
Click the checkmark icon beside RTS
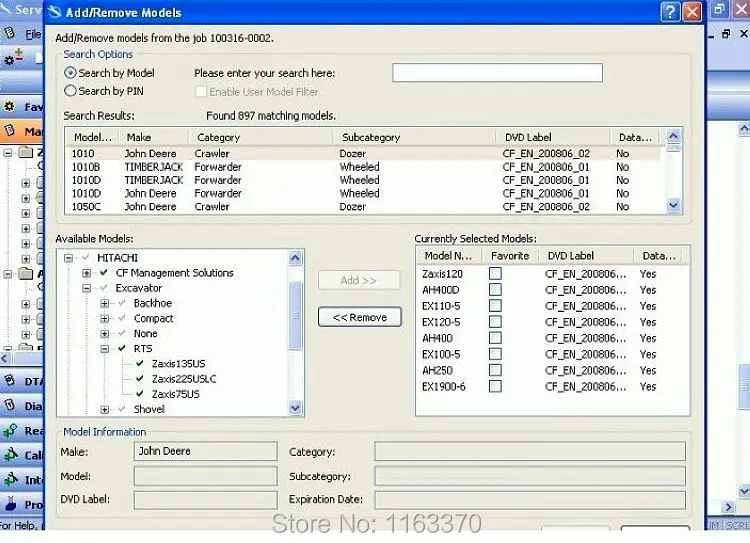pyautogui.click(x=122, y=349)
